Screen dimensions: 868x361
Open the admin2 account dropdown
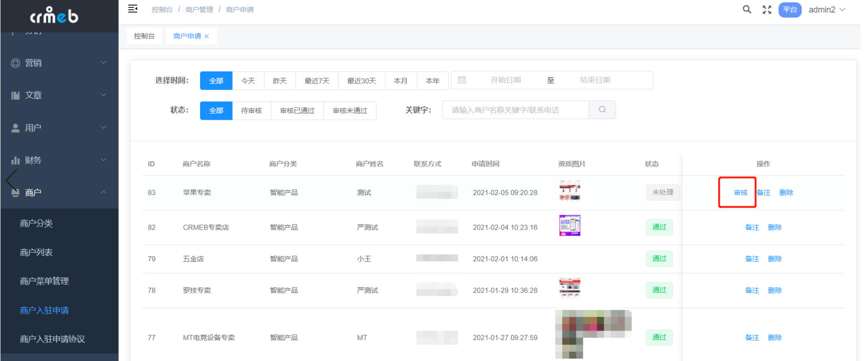(827, 10)
